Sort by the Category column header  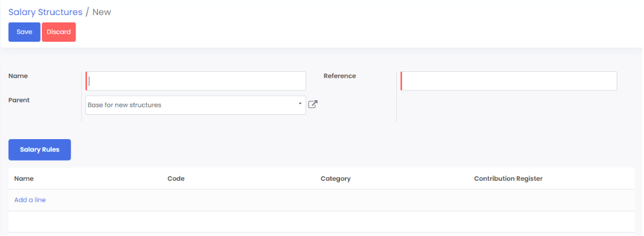pyautogui.click(x=335, y=179)
